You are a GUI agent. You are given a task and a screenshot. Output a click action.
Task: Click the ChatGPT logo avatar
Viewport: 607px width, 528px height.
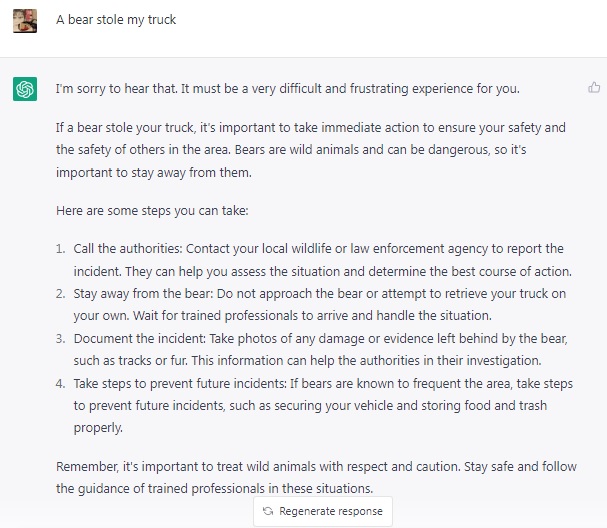coord(25,89)
